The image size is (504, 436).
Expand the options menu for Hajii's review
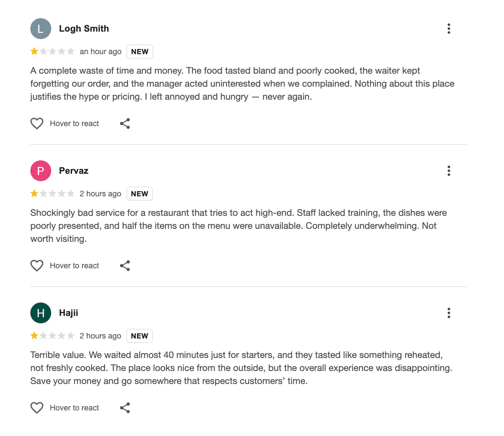(448, 313)
